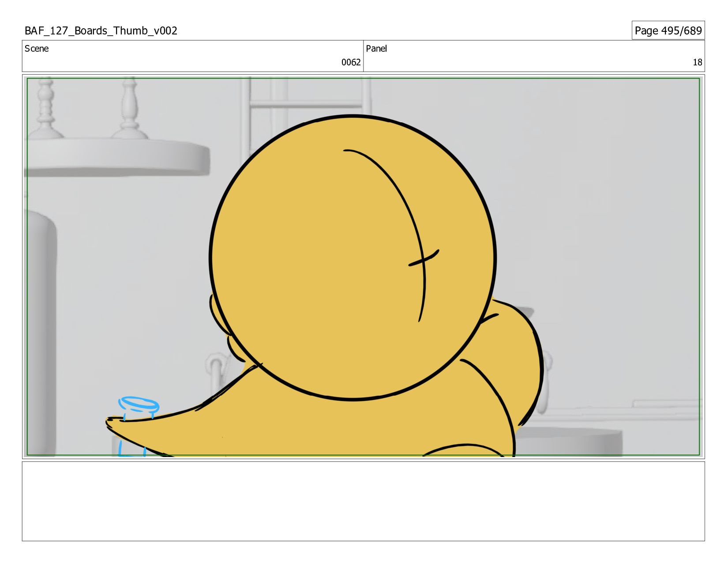Click the empty notes box below the panel
The width and height of the screenshot is (728, 563).
(363, 501)
